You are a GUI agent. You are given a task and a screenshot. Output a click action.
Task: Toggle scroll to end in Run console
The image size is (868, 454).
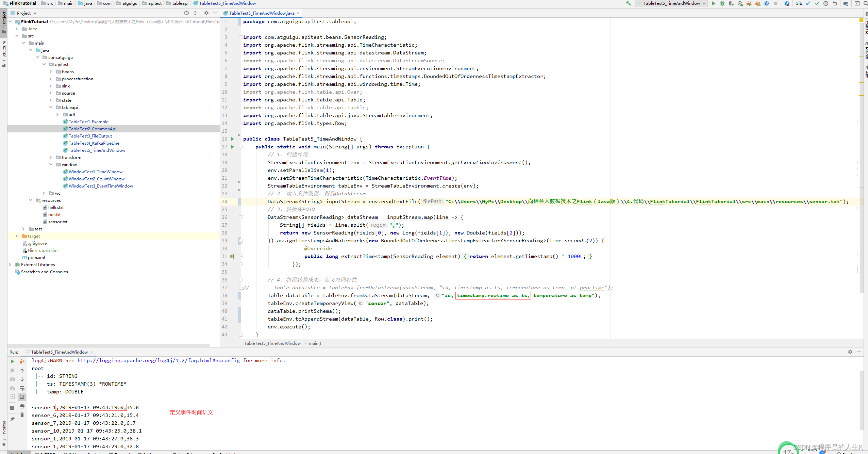(22, 397)
